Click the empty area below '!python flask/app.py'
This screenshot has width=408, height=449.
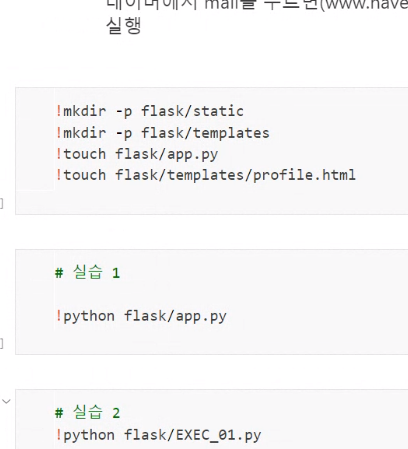coord(230,340)
